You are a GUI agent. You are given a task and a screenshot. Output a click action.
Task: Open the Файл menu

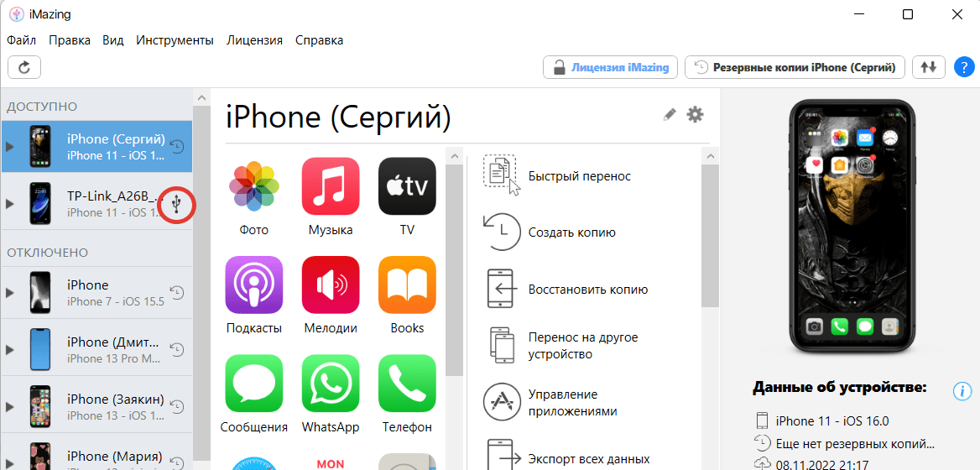click(21, 40)
